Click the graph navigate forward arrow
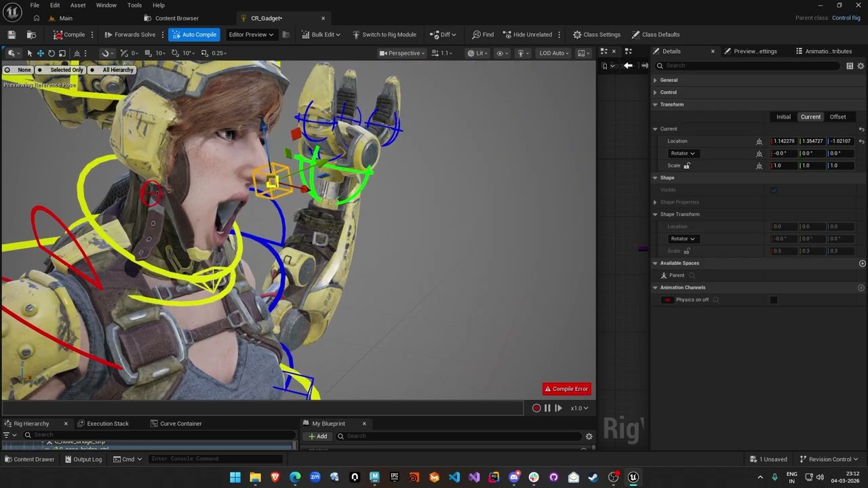The image size is (868, 488). (644, 65)
